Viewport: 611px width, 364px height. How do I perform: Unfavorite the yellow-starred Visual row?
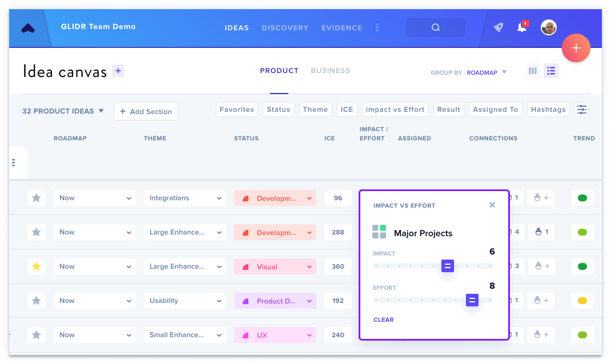point(36,266)
